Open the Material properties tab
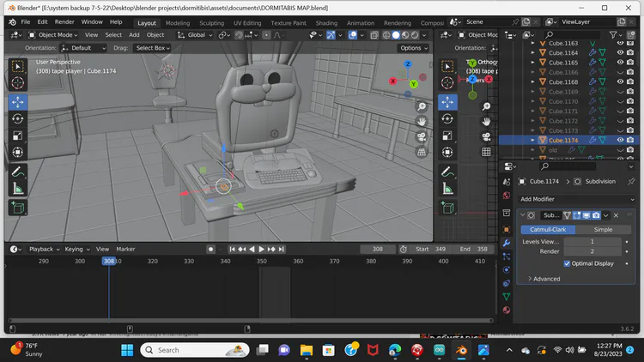The image size is (644, 362). (x=507, y=311)
